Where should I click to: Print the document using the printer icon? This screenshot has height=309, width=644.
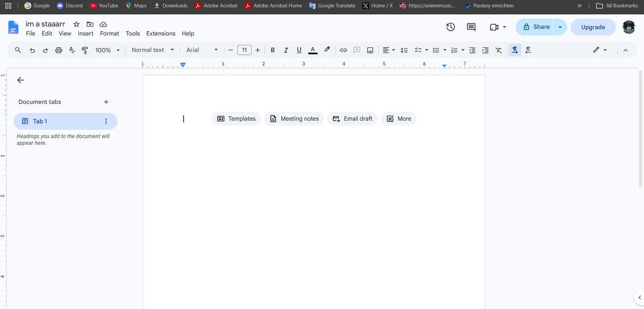tap(59, 50)
